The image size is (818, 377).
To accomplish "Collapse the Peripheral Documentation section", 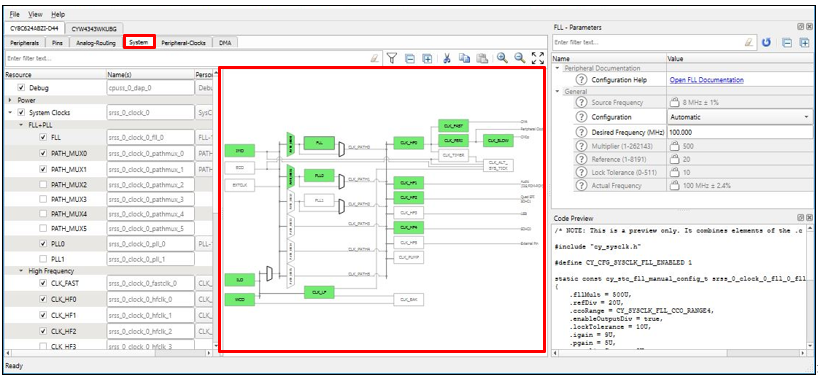I will 558,68.
